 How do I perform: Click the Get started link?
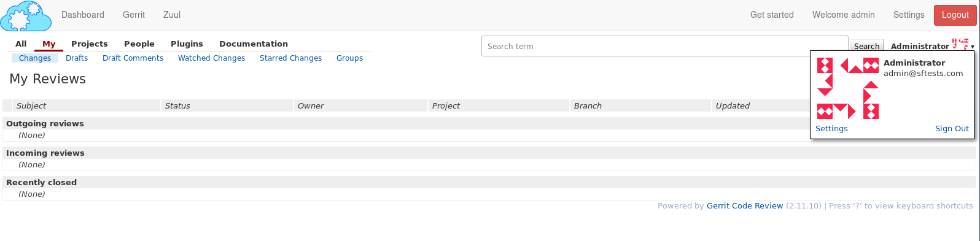coord(772,15)
